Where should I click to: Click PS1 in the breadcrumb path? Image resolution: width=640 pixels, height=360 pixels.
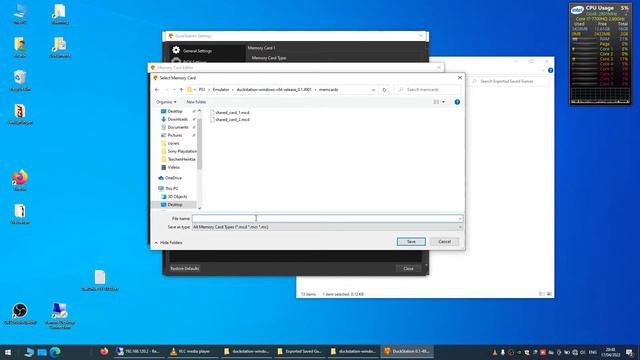(x=202, y=90)
